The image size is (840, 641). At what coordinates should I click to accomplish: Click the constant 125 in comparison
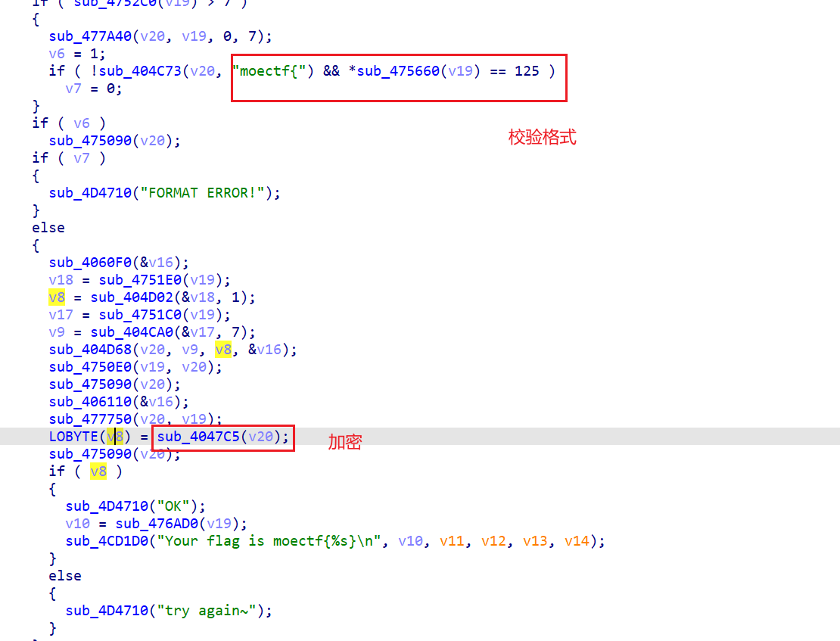pos(527,71)
